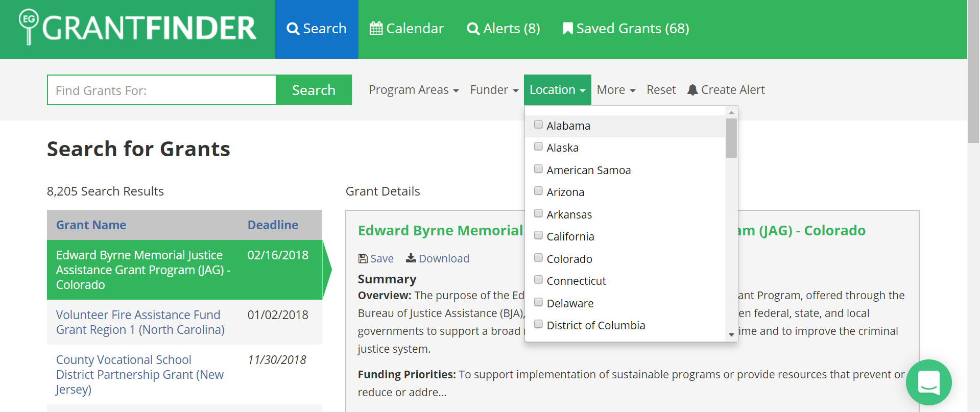Viewport: 980px width, 412px height.
Task: Check the Arizona checkbox
Action: [x=538, y=191]
